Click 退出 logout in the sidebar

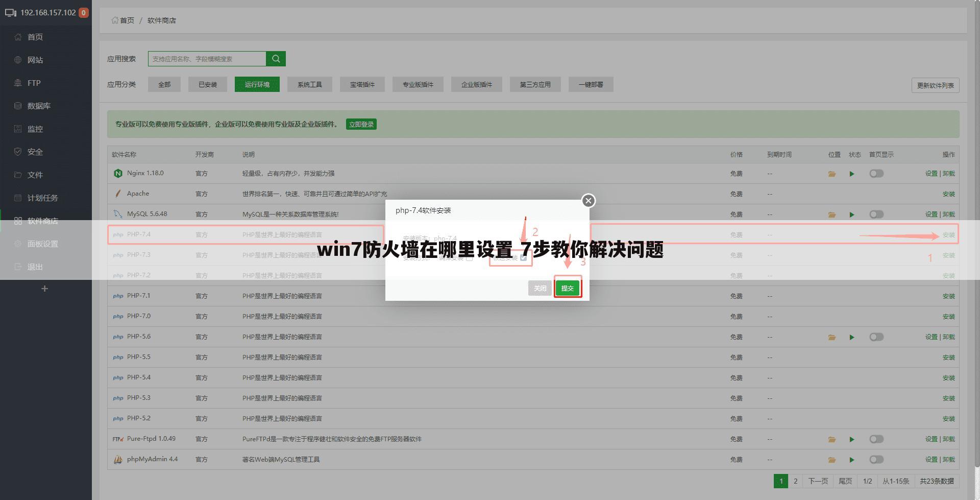(x=35, y=267)
